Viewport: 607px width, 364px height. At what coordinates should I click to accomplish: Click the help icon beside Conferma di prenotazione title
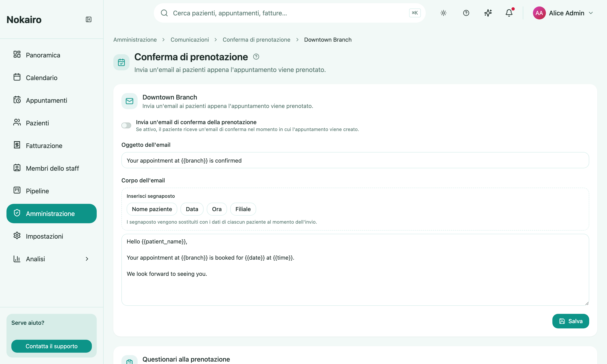[256, 57]
